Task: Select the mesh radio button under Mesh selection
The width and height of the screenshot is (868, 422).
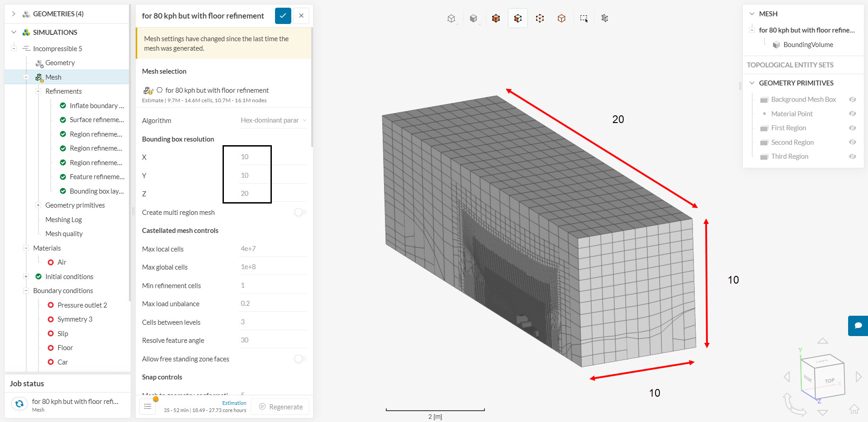Action: click(160, 90)
